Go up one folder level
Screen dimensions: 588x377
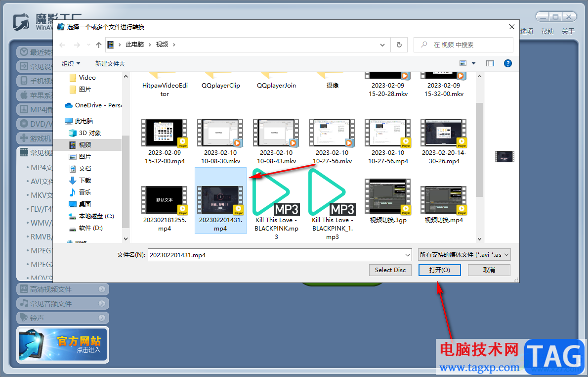coord(99,45)
